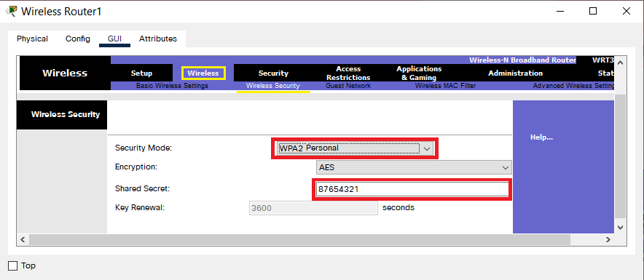Image resolution: width=644 pixels, height=280 pixels.
Task: Enable the Top checkbox
Action: pyautogui.click(x=13, y=265)
